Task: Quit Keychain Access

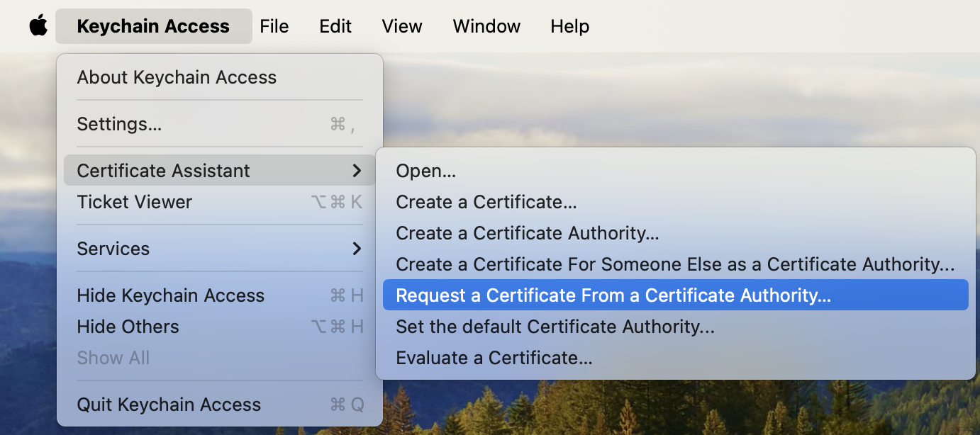Action: click(169, 405)
